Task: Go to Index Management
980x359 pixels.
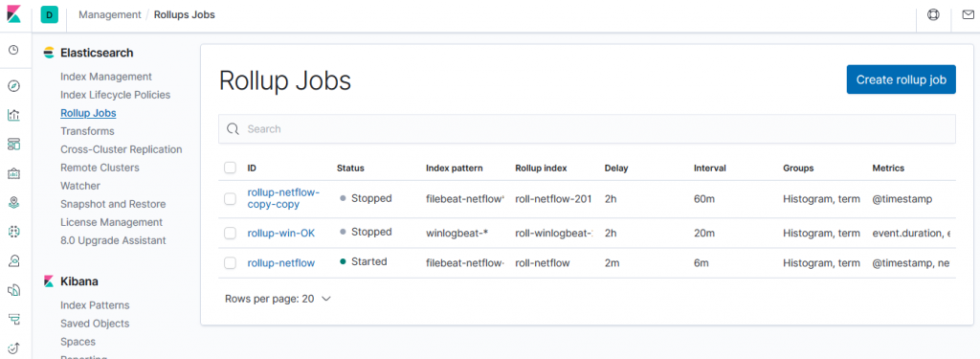Action: (x=106, y=77)
